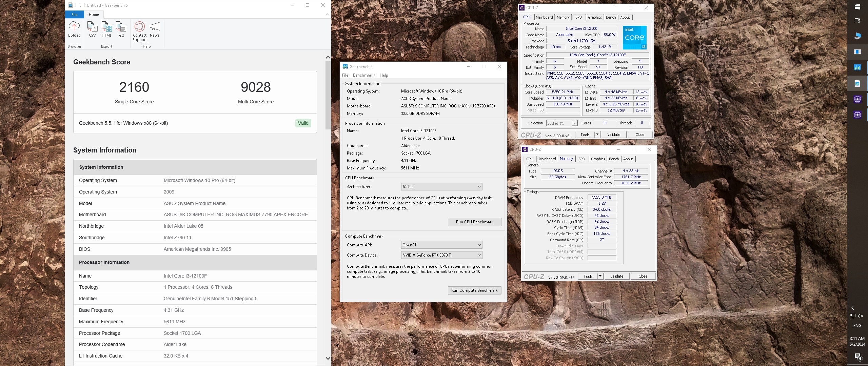Image resolution: width=868 pixels, height=366 pixels.
Task: Click the Geekbench 5 window title icon
Action: point(345,66)
